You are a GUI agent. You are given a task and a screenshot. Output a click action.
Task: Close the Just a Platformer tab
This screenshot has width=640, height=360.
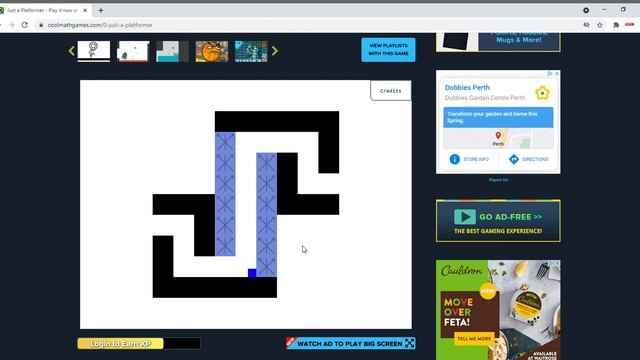pos(85,10)
